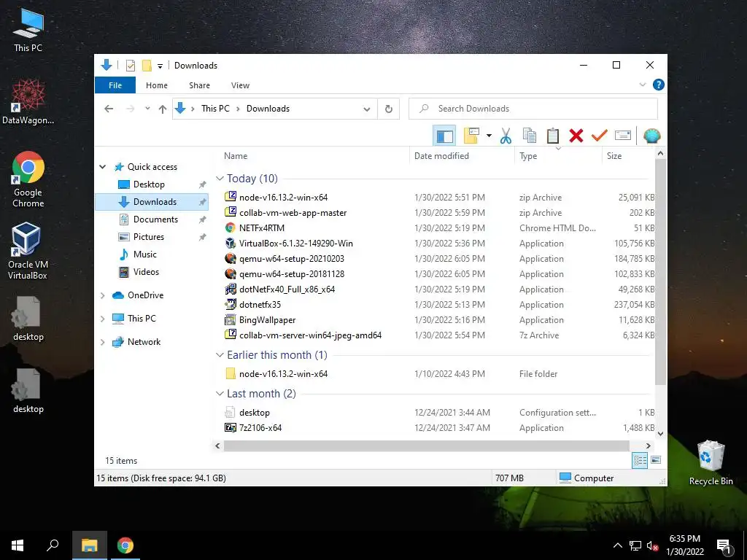The image size is (747, 560).
Task: Click the quick access New folder icon in title bar
Action: pos(147,65)
